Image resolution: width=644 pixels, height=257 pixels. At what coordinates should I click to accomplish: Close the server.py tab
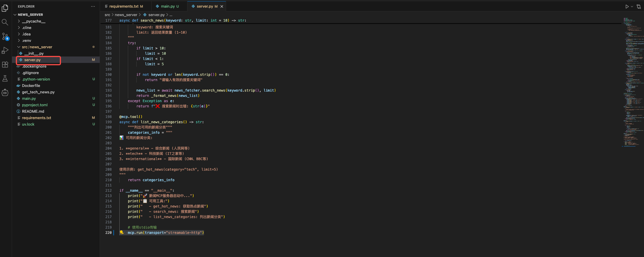[222, 6]
